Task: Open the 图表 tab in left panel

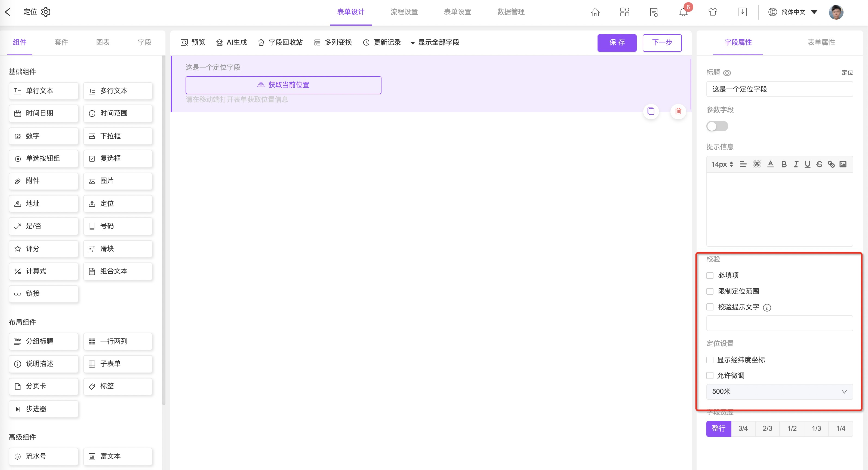Action: (103, 42)
